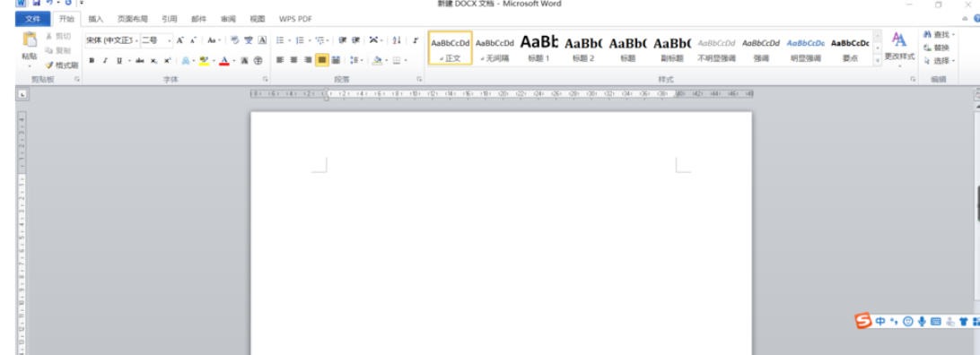Toggle Bold formatting
Screen dimensions: 980x355
[92, 61]
